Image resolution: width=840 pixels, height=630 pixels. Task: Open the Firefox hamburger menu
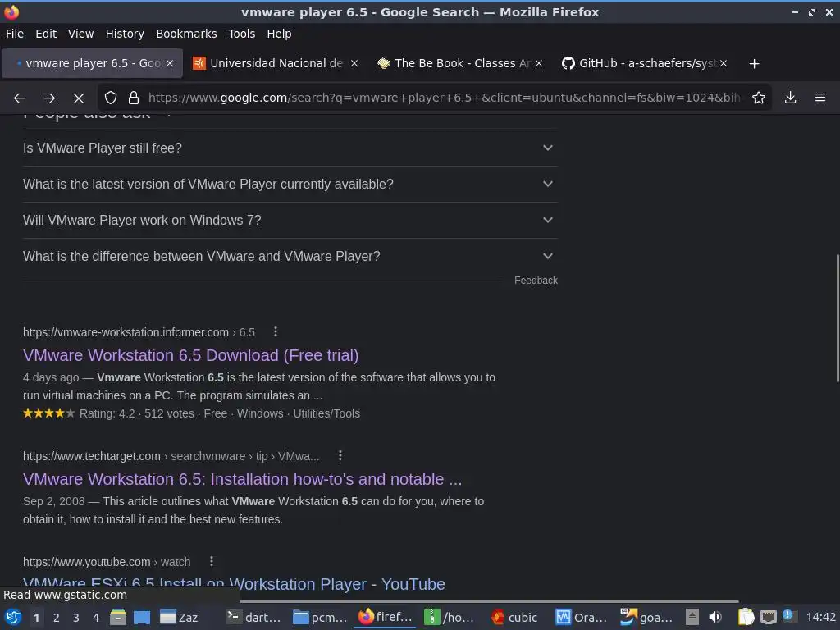pos(819,98)
